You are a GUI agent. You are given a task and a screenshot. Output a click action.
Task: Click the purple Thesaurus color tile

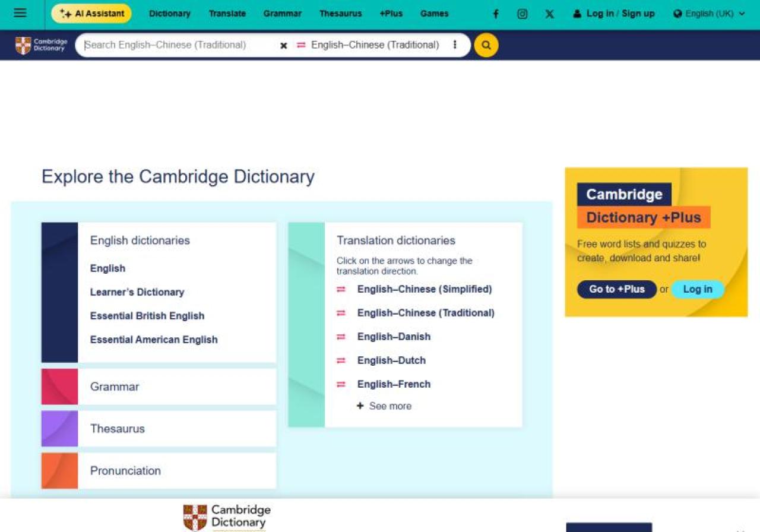tap(59, 429)
